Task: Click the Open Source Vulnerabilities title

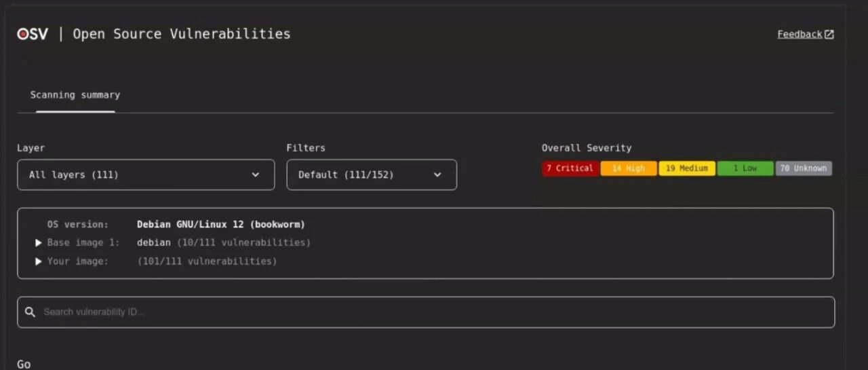Action: click(x=182, y=34)
